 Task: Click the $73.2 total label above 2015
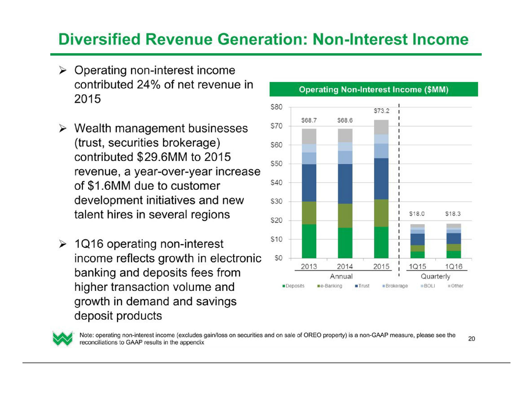click(381, 111)
